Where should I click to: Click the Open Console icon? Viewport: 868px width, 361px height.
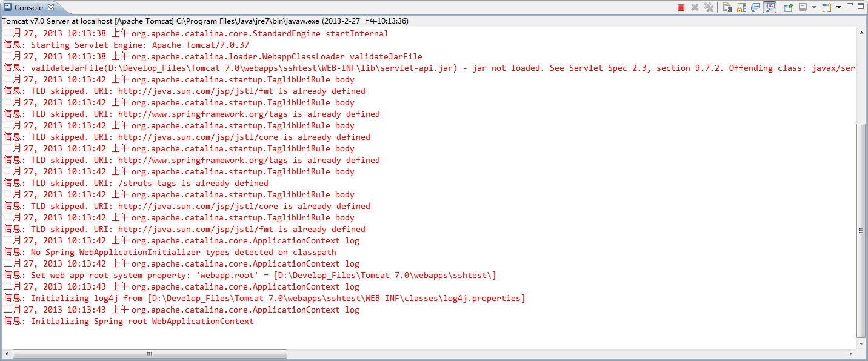click(827, 7)
